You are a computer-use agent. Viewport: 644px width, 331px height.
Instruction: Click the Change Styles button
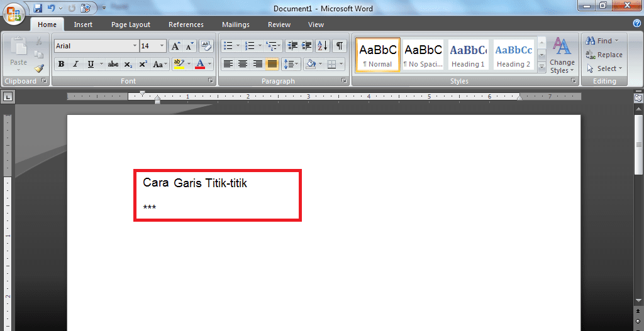[x=562, y=55]
